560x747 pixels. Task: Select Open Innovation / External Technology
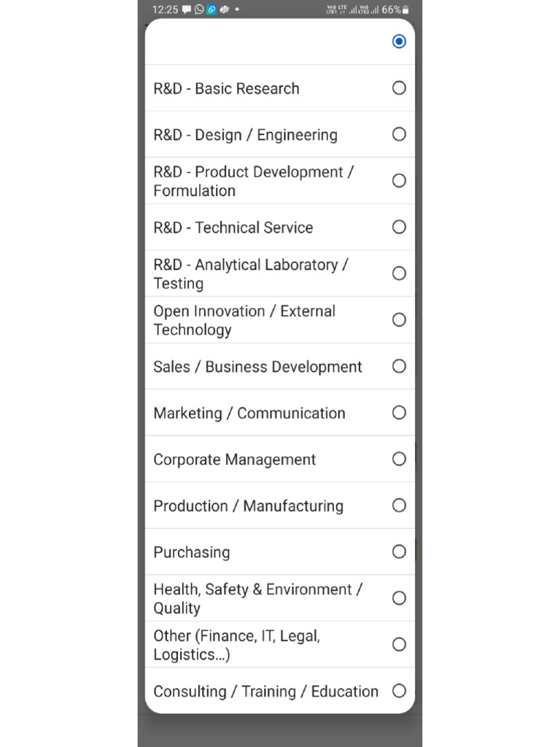point(399,320)
